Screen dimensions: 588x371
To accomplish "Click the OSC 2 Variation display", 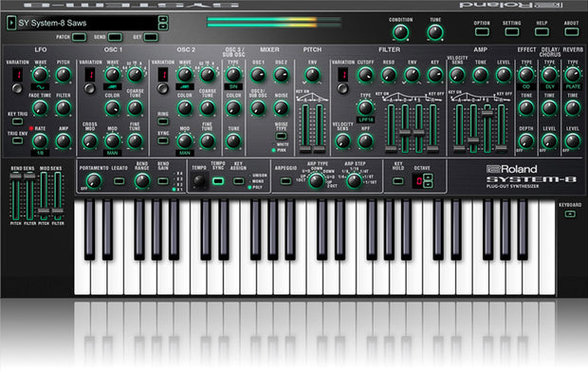I will tap(163, 75).
